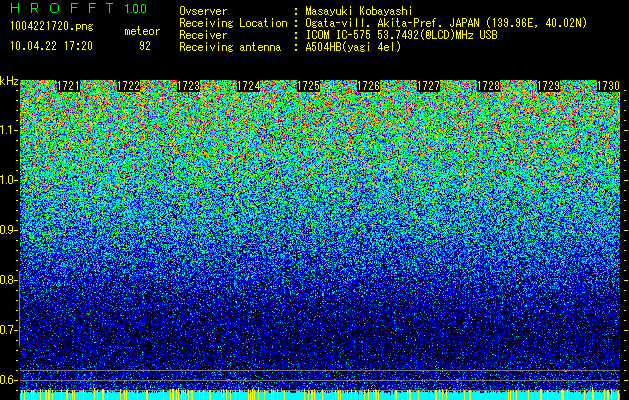The height and width of the screenshot is (400, 629).
Task: Click the observer name Masayuki Kobayashi
Action: [x=359, y=11]
